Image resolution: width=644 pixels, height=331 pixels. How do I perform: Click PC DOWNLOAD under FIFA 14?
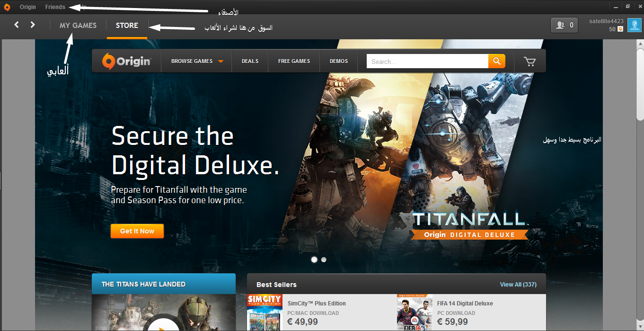coord(456,313)
